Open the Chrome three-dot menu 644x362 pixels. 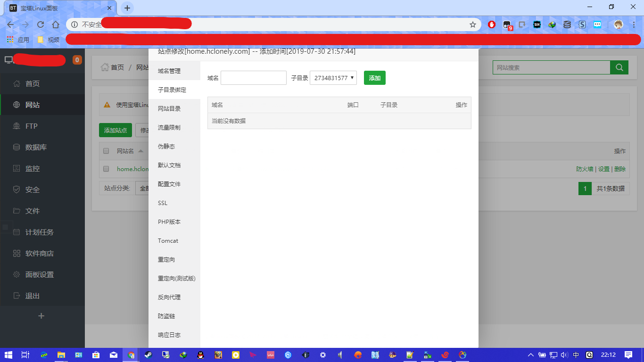tap(634, 25)
